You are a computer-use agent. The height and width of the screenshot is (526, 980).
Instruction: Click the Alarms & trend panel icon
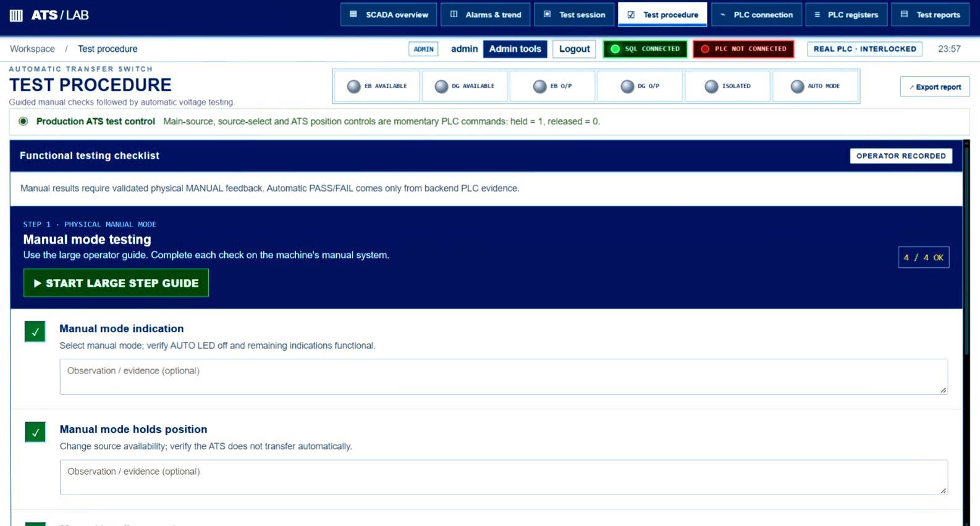[454, 14]
